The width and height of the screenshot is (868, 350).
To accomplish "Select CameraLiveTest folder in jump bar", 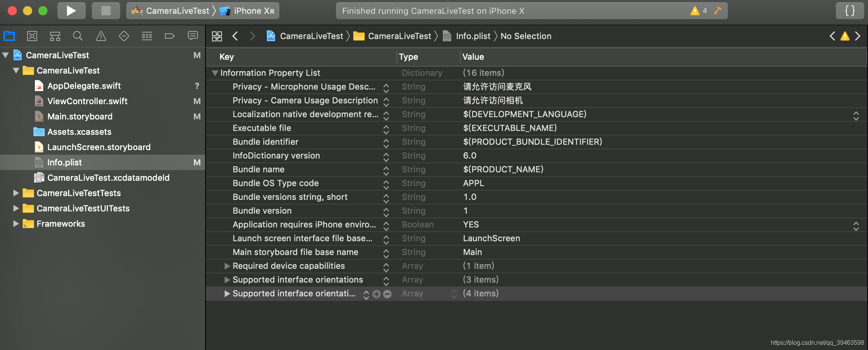I will click(x=392, y=36).
